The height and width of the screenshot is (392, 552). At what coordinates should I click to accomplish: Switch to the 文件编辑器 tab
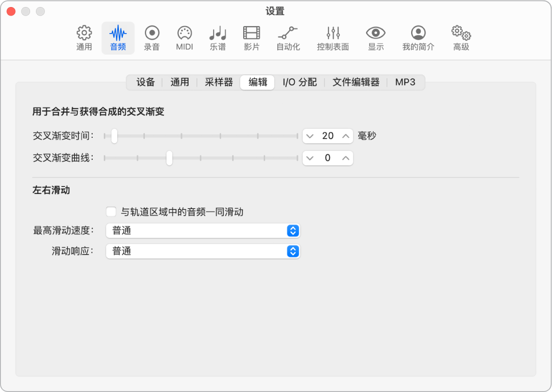pyautogui.click(x=356, y=82)
